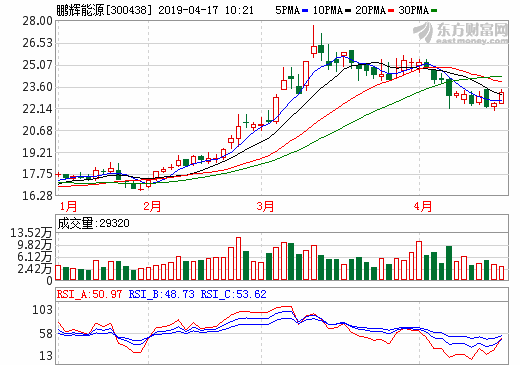Click the 26.53 price axis label
The height and width of the screenshot is (365, 520).
point(37,43)
